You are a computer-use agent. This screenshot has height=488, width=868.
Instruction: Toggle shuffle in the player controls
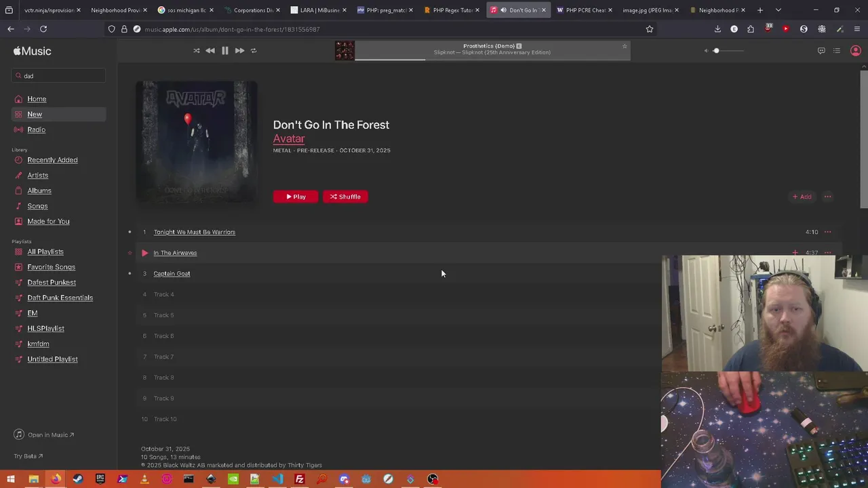(x=197, y=51)
